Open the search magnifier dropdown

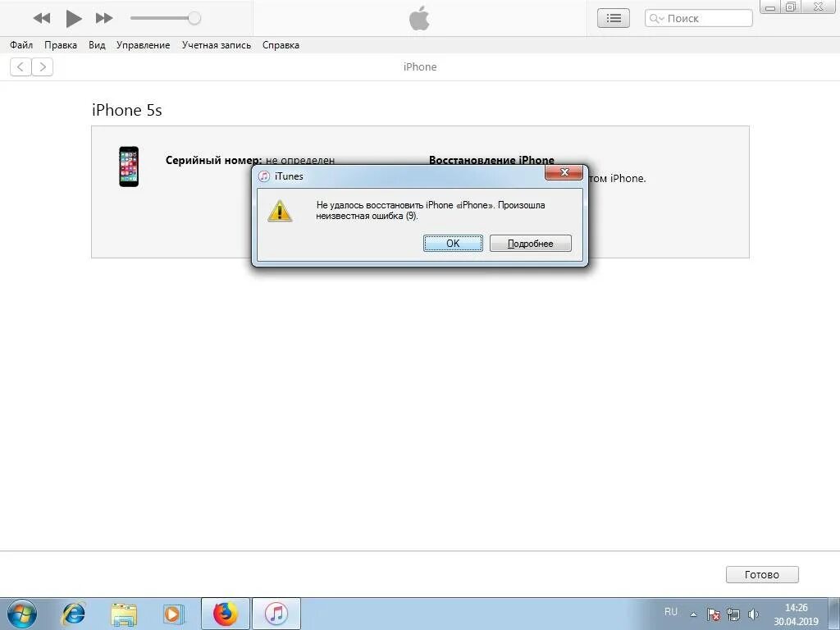[x=656, y=18]
